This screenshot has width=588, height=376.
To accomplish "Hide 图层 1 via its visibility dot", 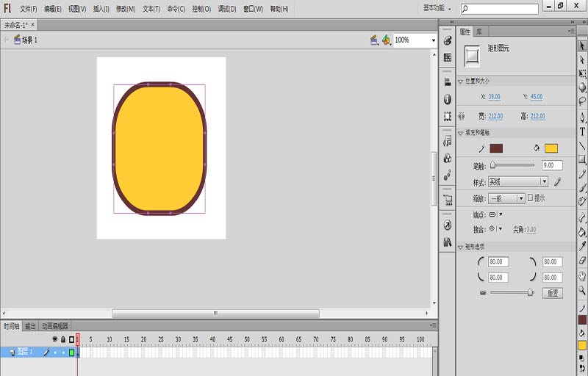I will click(55, 352).
